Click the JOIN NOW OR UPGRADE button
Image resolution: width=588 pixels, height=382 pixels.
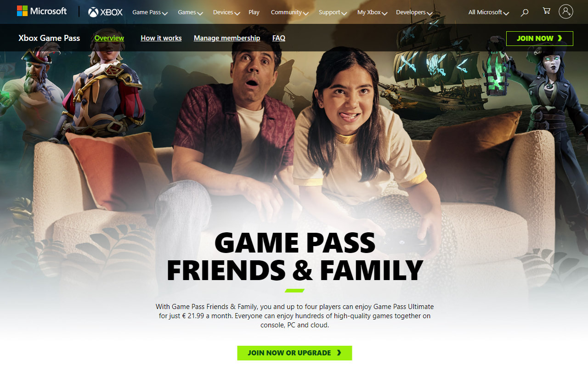click(294, 353)
